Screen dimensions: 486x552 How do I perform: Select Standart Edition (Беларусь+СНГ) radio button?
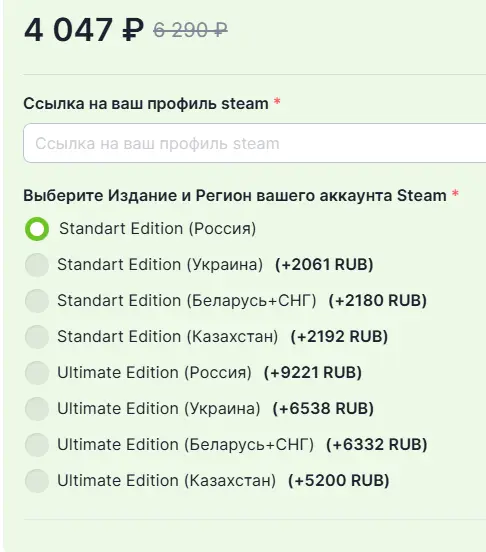pos(37,301)
